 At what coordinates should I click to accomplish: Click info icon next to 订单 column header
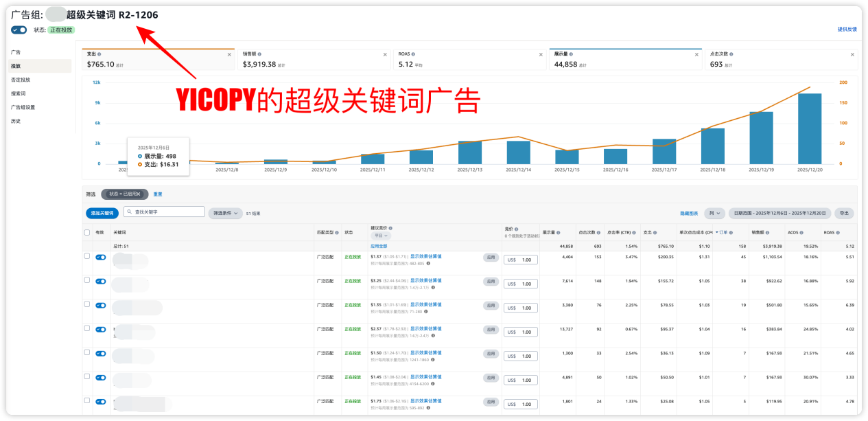pyautogui.click(x=731, y=233)
